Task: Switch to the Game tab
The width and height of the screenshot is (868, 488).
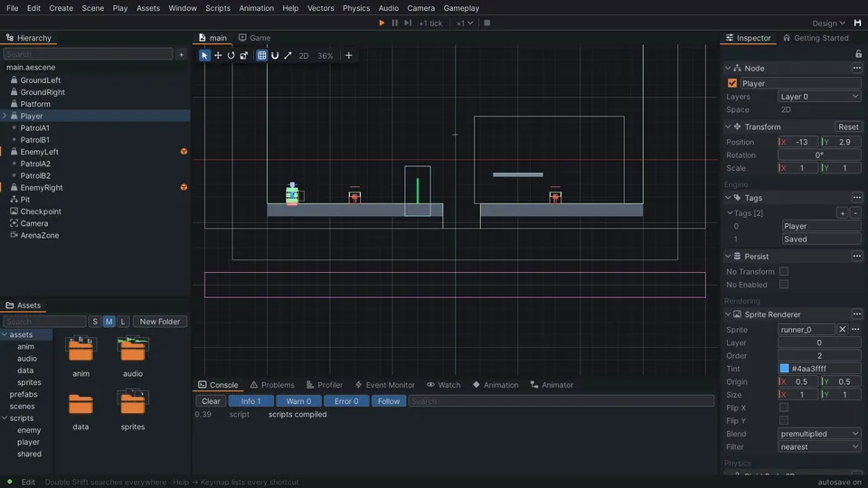Action: coord(255,38)
